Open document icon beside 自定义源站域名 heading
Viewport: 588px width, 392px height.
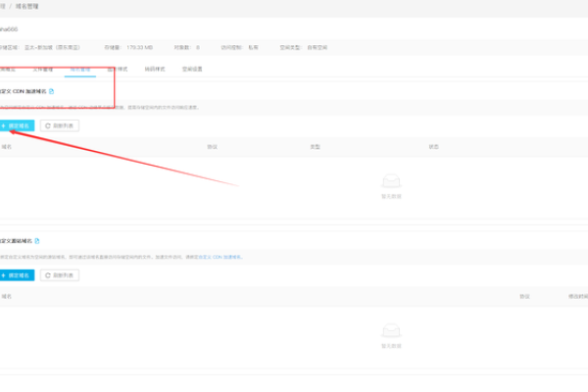click(x=39, y=240)
